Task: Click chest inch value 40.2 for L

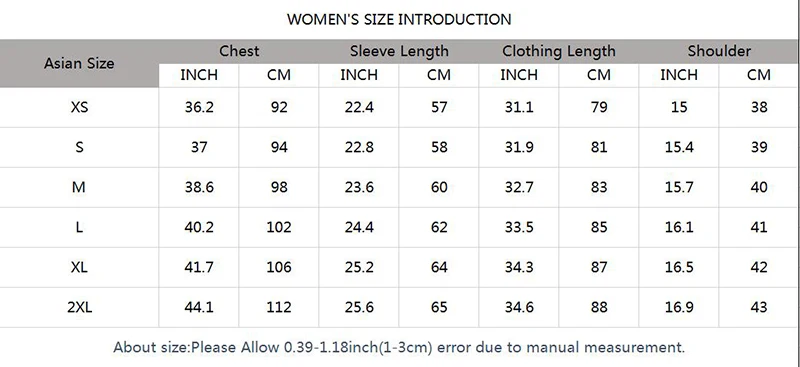Action: pyautogui.click(x=199, y=227)
